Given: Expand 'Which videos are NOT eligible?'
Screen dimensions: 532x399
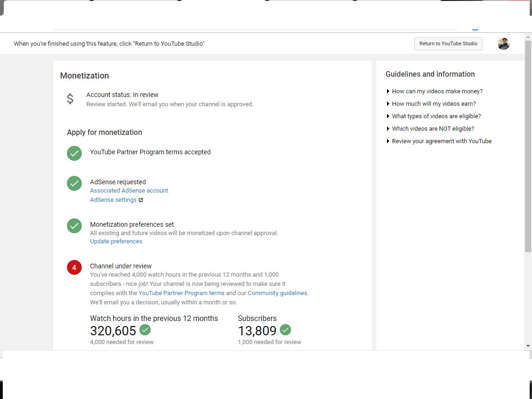Looking at the screenshot, I should (x=430, y=129).
